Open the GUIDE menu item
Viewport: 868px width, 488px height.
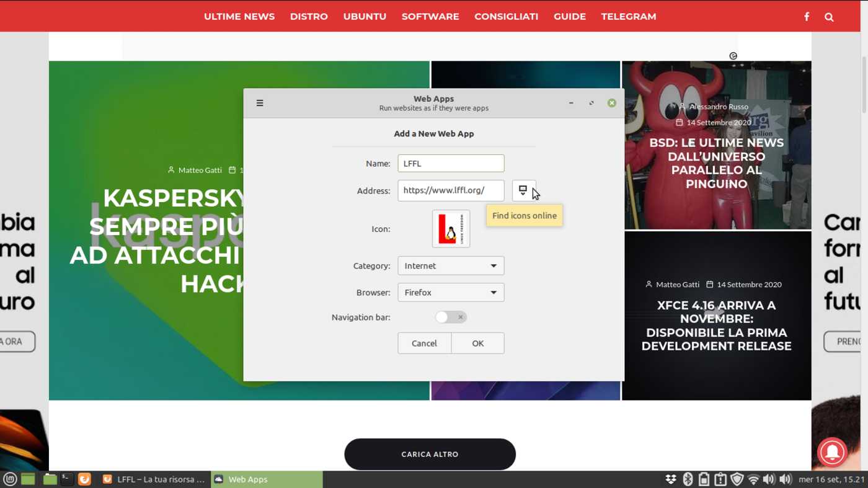click(569, 16)
